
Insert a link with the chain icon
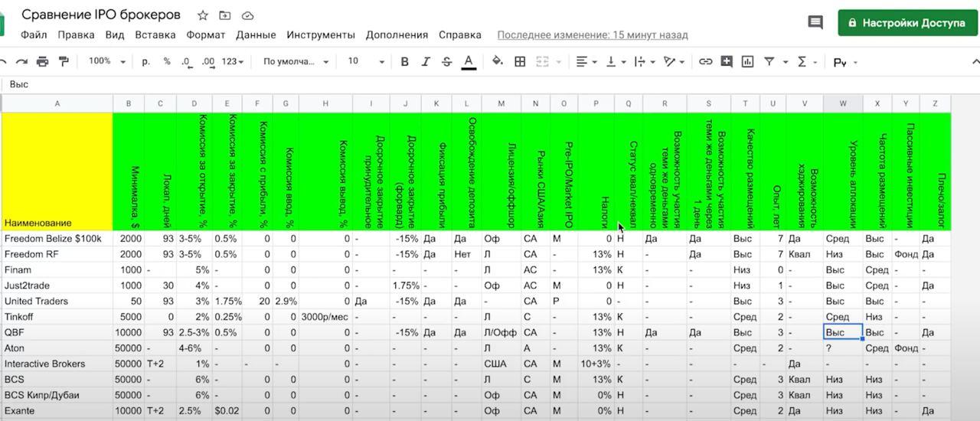coord(705,62)
